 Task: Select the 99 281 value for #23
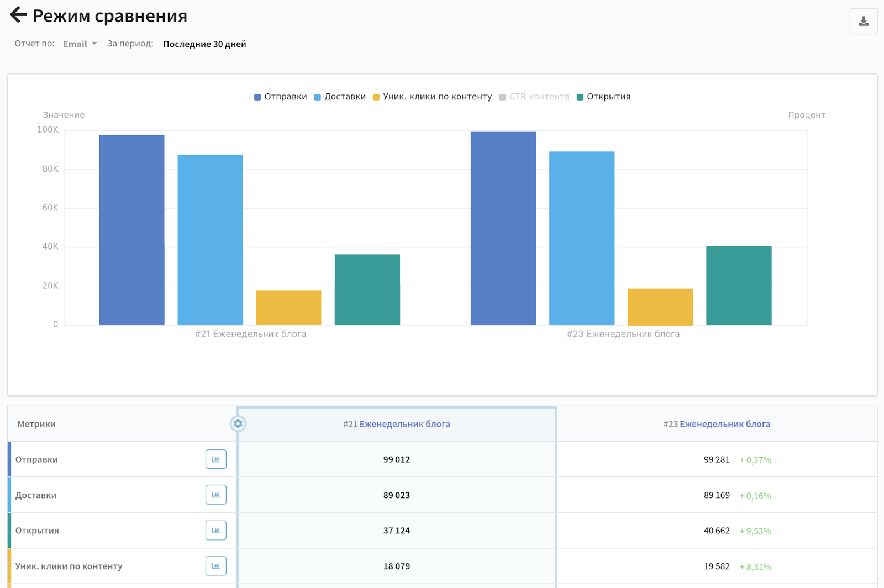point(717,459)
